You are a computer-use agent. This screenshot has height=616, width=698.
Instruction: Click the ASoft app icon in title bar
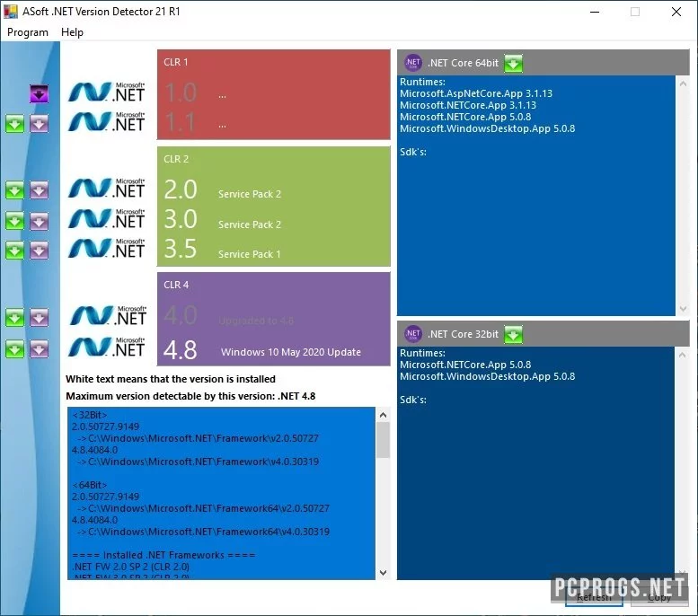11,12
